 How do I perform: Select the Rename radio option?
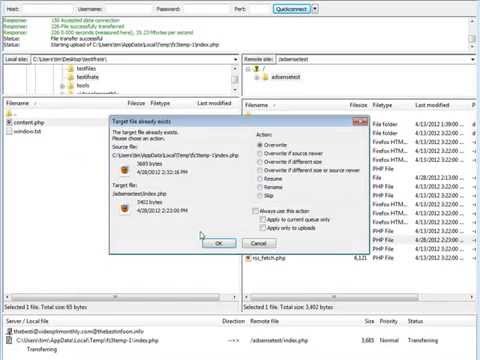pos(260,187)
